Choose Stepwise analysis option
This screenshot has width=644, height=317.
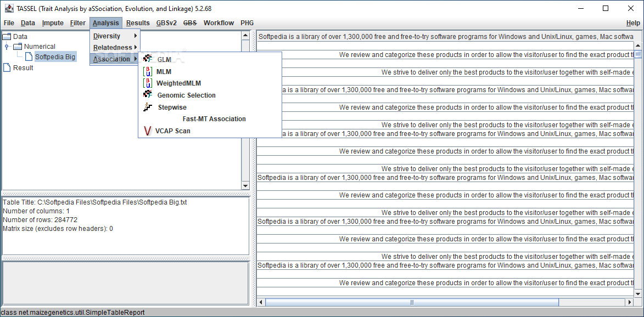(x=210, y=107)
